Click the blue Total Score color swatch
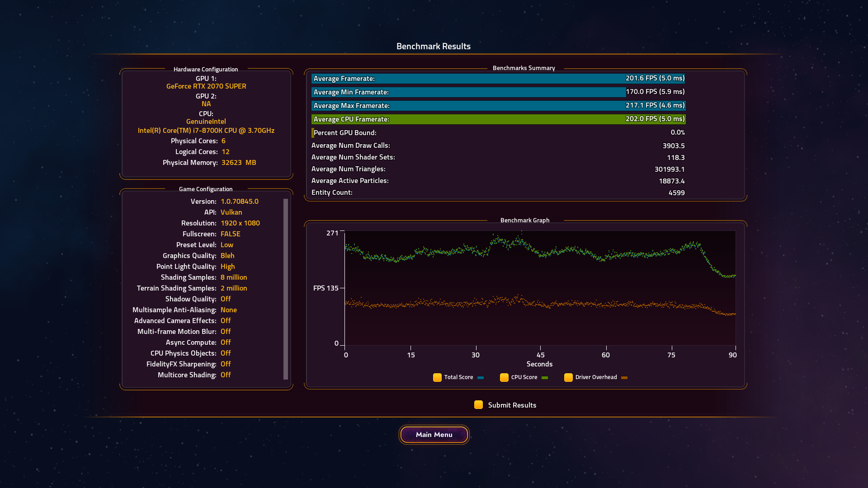Image resolution: width=868 pixels, height=488 pixels. pyautogui.click(x=480, y=377)
